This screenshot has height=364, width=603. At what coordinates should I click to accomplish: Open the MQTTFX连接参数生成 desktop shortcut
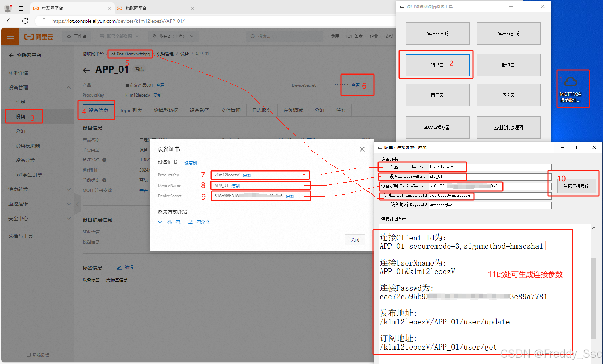(571, 89)
